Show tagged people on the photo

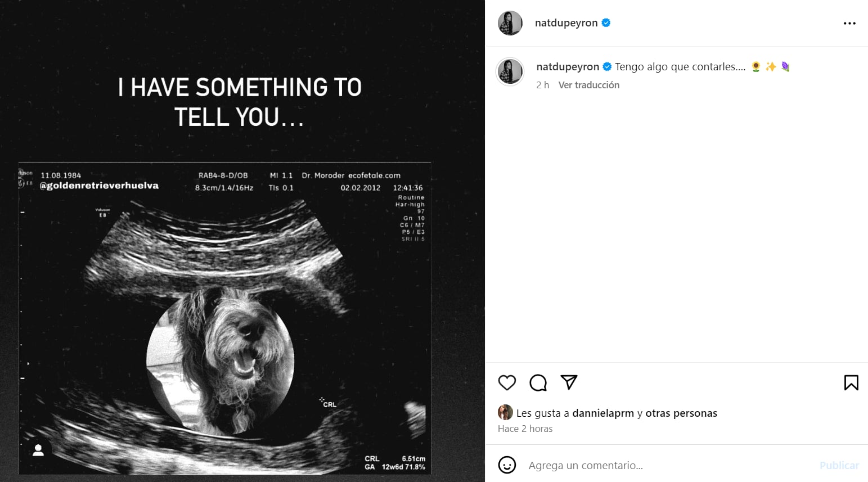38,451
